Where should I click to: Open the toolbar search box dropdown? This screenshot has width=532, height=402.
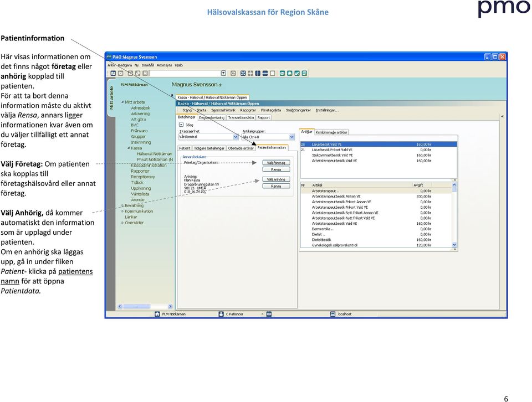pyautogui.click(x=223, y=73)
